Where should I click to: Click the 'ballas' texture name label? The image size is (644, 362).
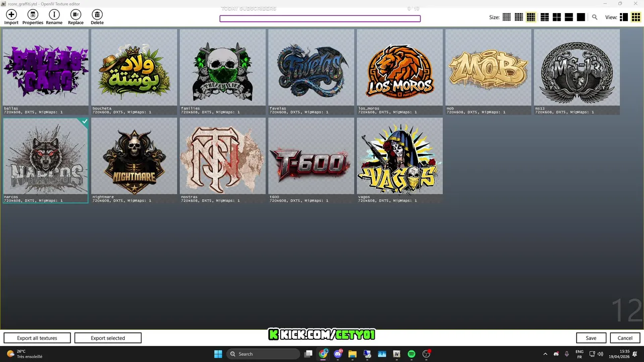tap(11, 108)
